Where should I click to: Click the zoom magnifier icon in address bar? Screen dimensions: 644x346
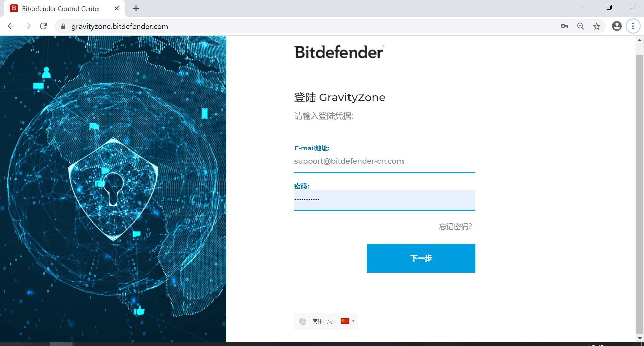coord(581,26)
